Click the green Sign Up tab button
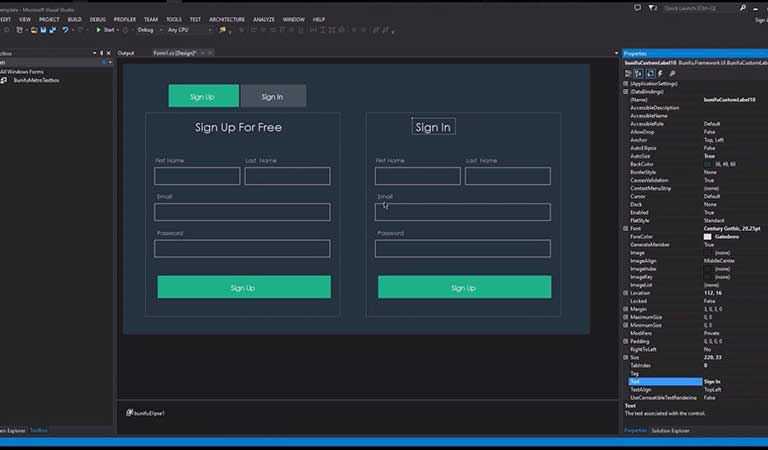768x450 pixels. tap(203, 96)
